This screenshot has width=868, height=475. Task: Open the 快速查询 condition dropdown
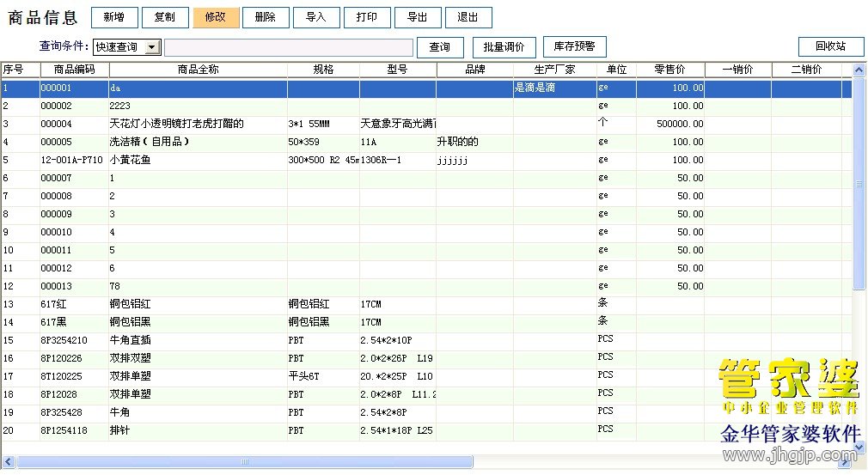(151, 47)
